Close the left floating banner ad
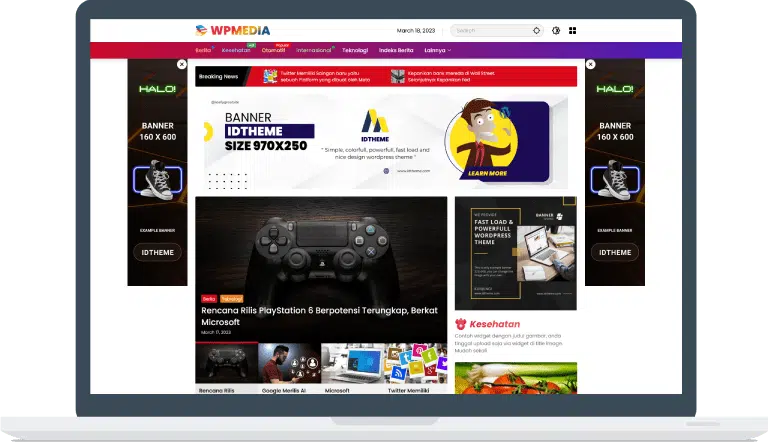Image resolution: width=768 pixels, height=442 pixels. point(182,64)
